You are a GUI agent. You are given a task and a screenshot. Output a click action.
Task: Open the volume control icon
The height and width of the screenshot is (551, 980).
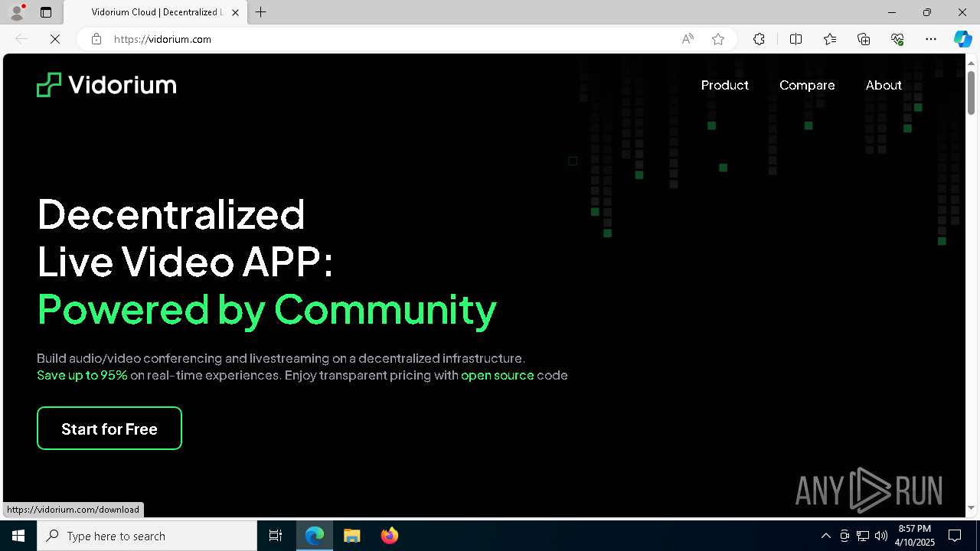point(881,536)
